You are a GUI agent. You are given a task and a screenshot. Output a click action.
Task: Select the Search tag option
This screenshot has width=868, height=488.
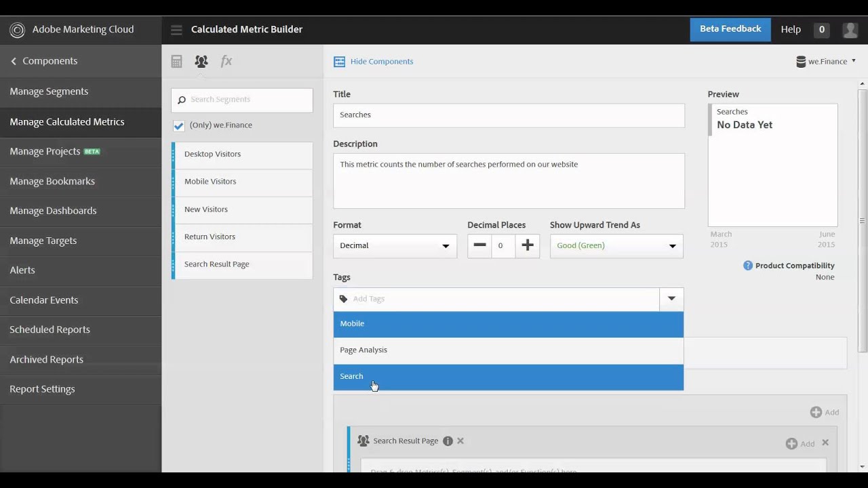click(509, 377)
